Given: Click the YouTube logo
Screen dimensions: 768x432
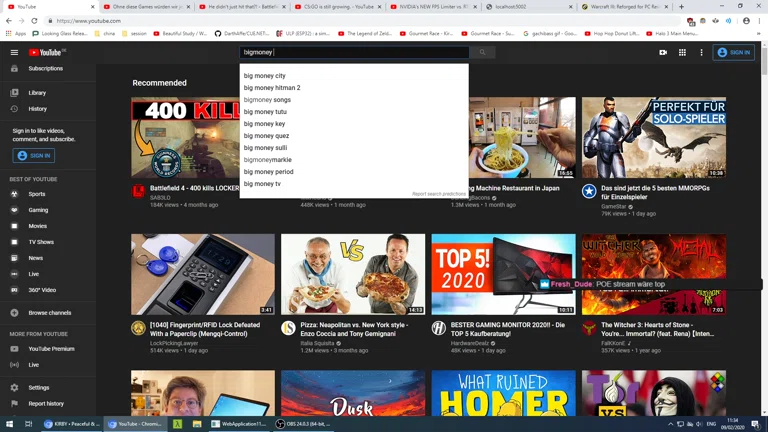Looking at the screenshot, I should pyautogui.click(x=47, y=52).
